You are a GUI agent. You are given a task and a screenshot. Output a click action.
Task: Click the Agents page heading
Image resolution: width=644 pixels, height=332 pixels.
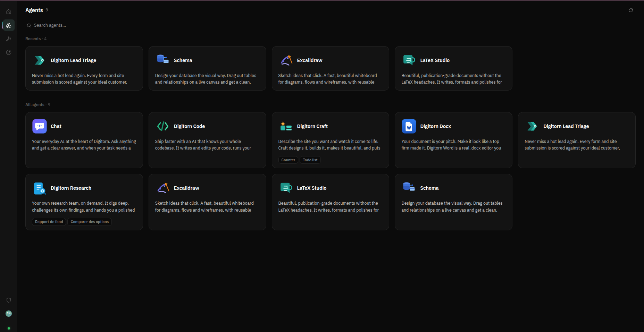[x=34, y=10]
